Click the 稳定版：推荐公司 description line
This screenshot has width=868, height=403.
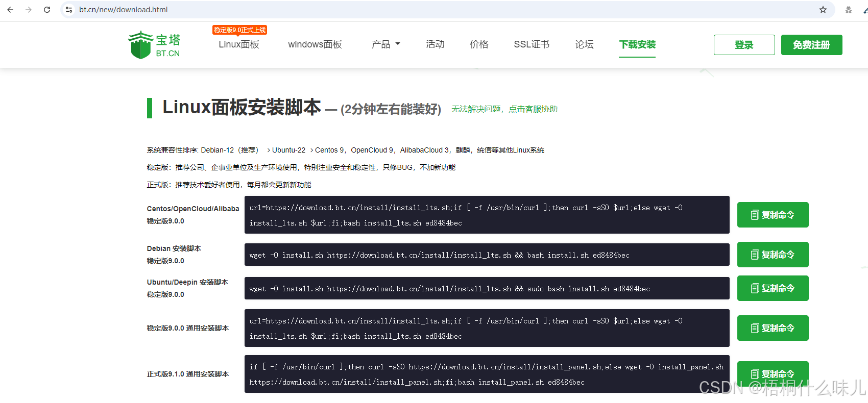(301, 167)
